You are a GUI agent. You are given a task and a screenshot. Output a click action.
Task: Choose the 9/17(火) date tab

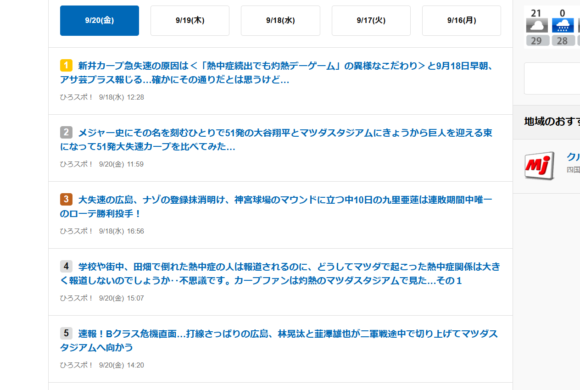point(371,21)
